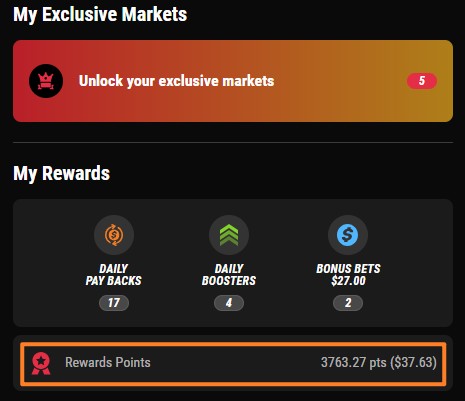Click the crown exclusive markets icon
This screenshot has height=401, width=465.
46,81
